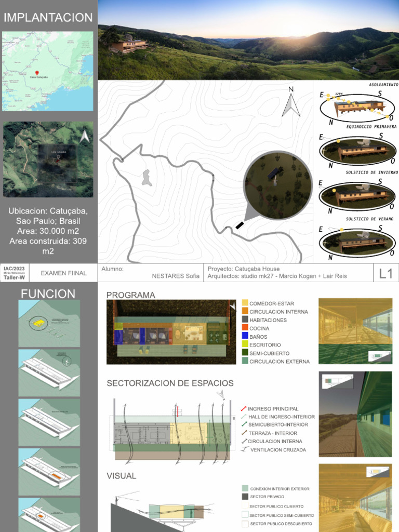Click the north arrow on the site plan
The image size is (399, 532).
pos(291,102)
